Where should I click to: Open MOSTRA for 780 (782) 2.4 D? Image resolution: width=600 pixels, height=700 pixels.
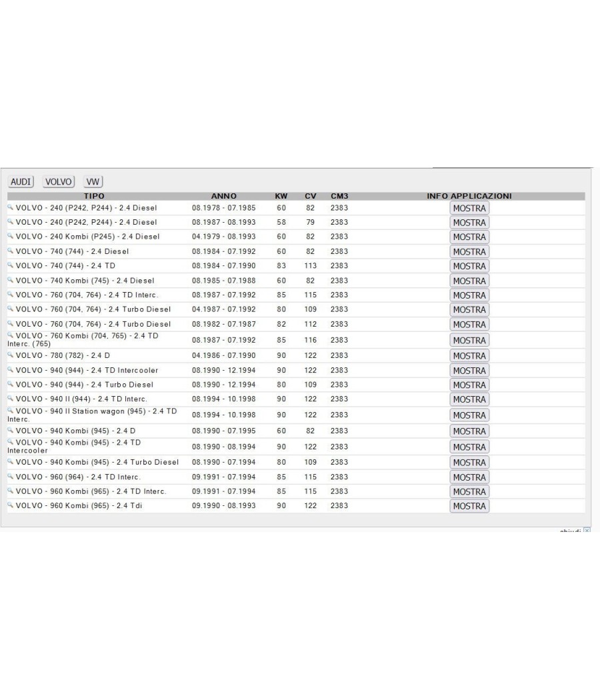pos(469,356)
